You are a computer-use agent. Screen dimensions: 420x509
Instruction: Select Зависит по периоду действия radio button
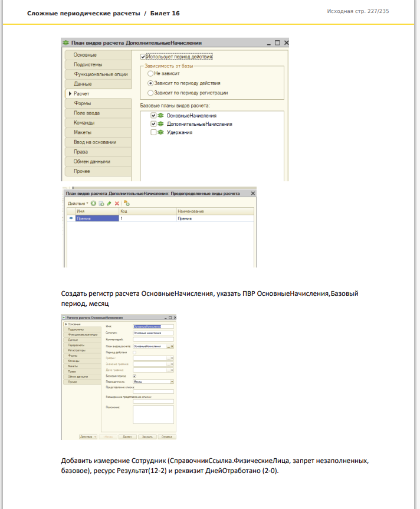150,83
